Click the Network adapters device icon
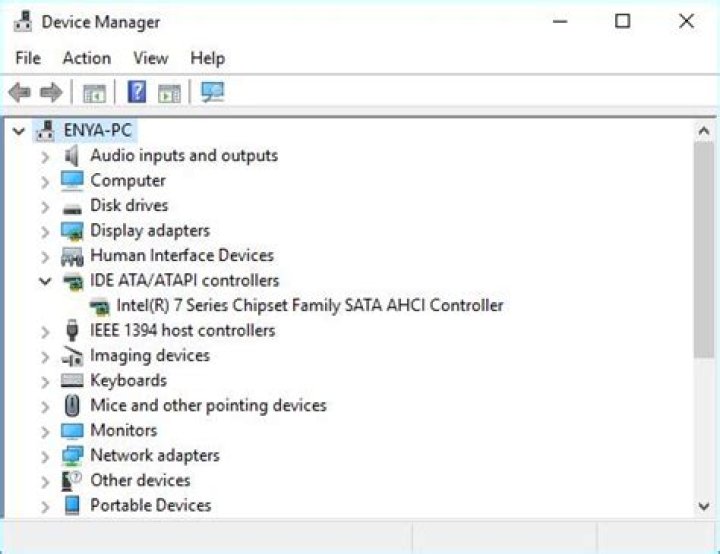This screenshot has width=720, height=554. point(72,456)
